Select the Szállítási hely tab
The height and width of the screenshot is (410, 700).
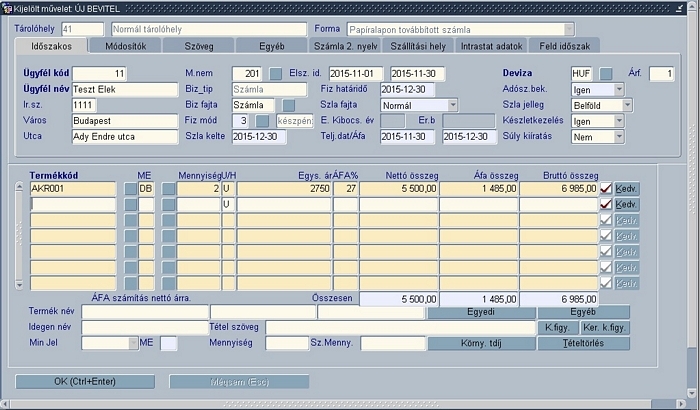click(x=418, y=46)
